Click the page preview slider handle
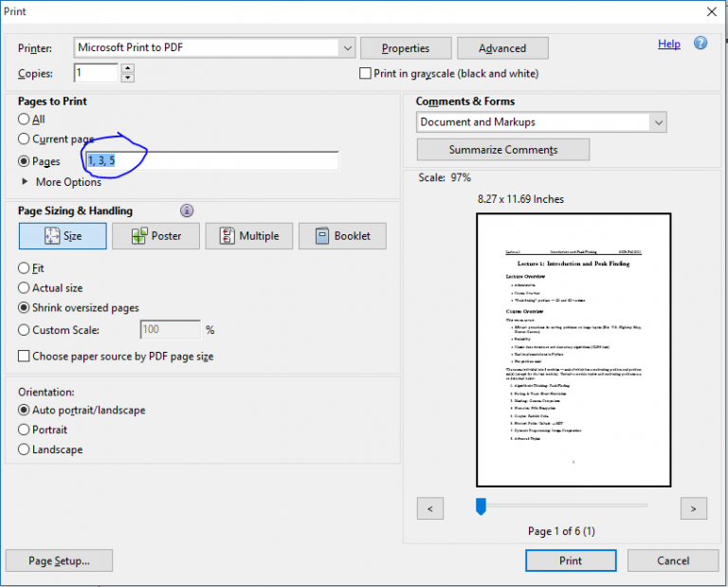Screen dimensions: 728x587 click(481, 506)
